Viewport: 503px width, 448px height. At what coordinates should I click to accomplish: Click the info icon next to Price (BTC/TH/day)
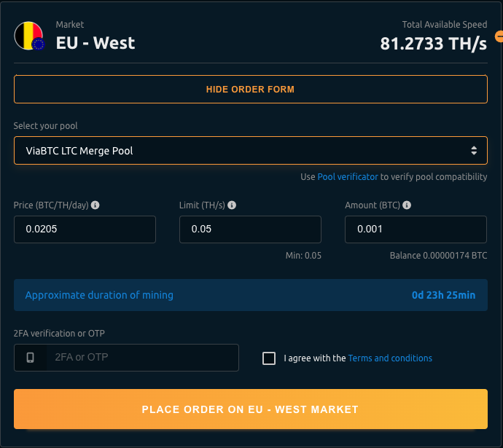[95, 205]
